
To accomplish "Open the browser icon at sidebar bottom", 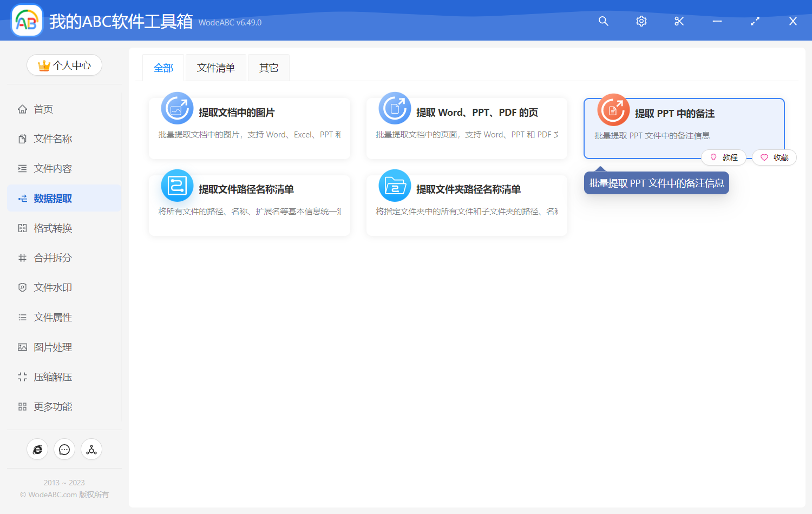I will (x=37, y=450).
